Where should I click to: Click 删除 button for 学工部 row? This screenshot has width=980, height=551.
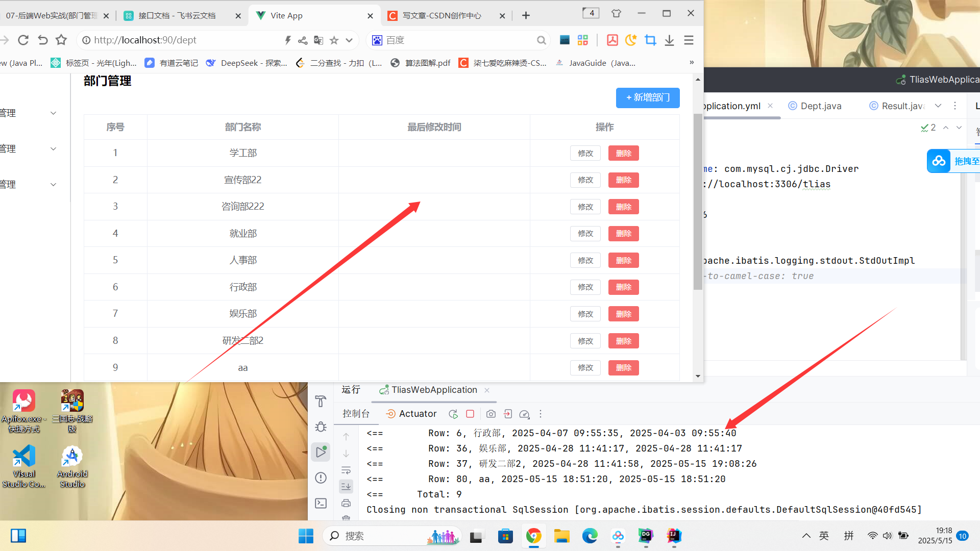[x=623, y=153]
